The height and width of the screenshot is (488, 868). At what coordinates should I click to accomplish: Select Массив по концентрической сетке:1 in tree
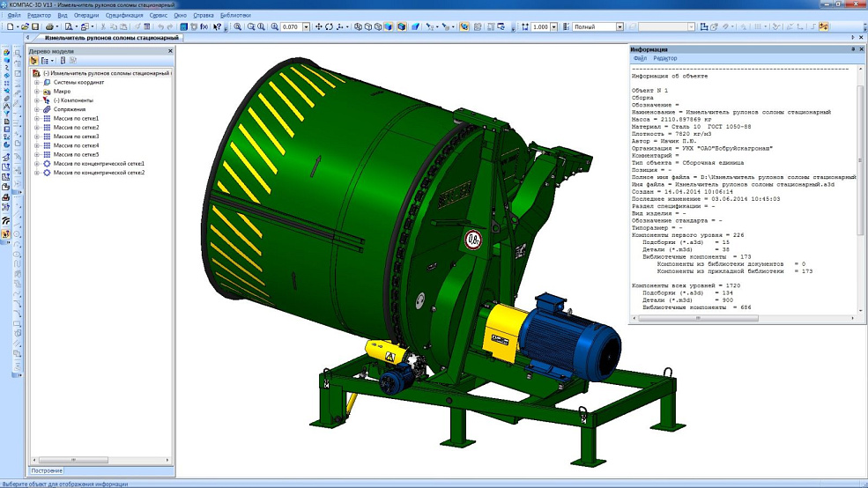point(98,164)
